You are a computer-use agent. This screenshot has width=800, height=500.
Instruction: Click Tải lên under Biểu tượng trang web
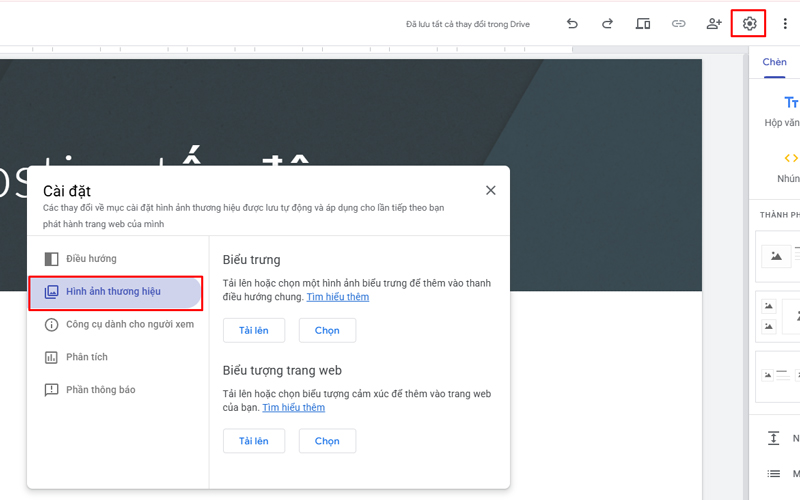254,441
